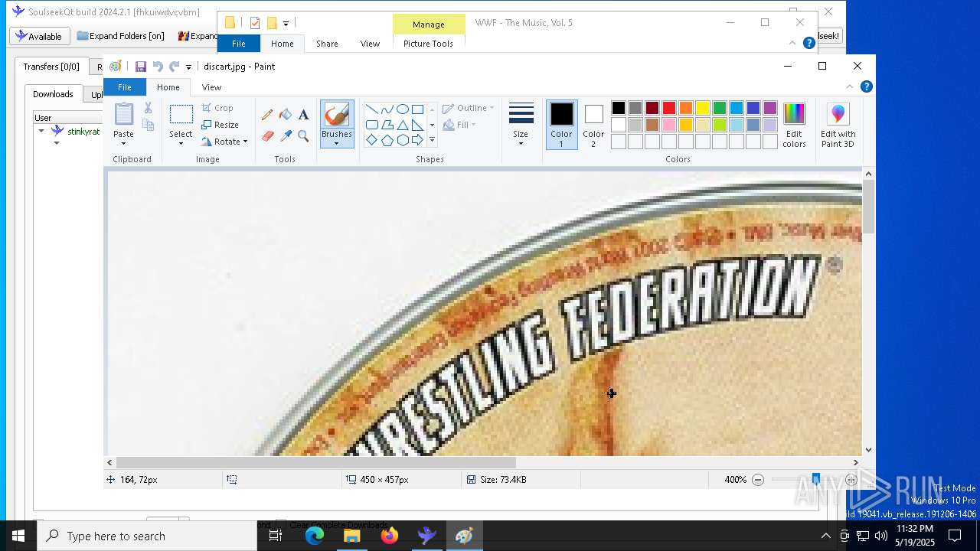Choose the Triangle shape

[x=402, y=125]
